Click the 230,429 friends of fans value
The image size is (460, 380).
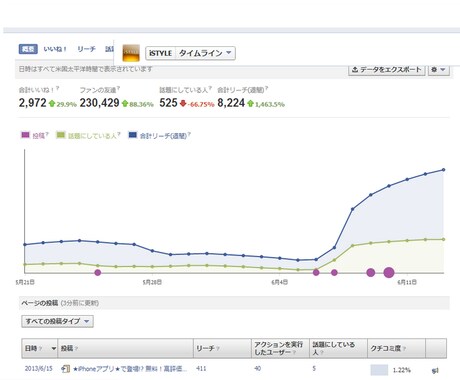(99, 103)
